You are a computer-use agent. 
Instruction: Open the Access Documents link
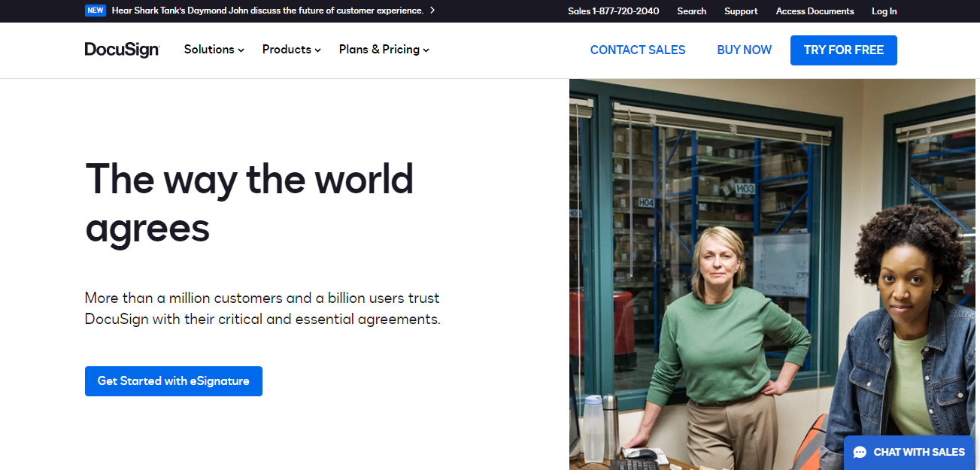[815, 11]
